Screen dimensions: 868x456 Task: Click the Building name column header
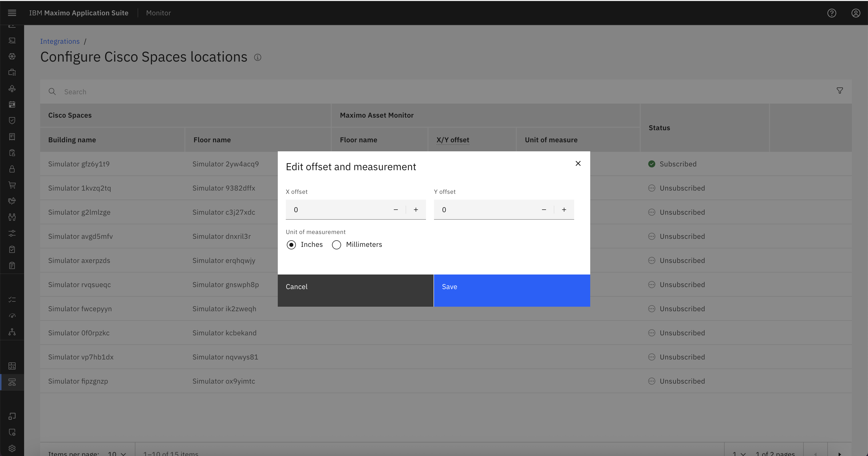[72, 140]
